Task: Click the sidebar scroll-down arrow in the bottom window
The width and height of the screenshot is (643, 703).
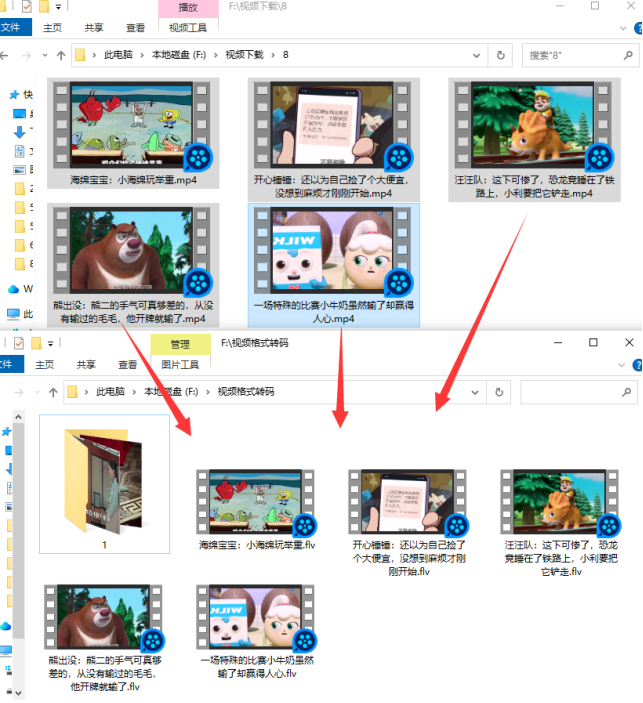Action: [x=18, y=694]
